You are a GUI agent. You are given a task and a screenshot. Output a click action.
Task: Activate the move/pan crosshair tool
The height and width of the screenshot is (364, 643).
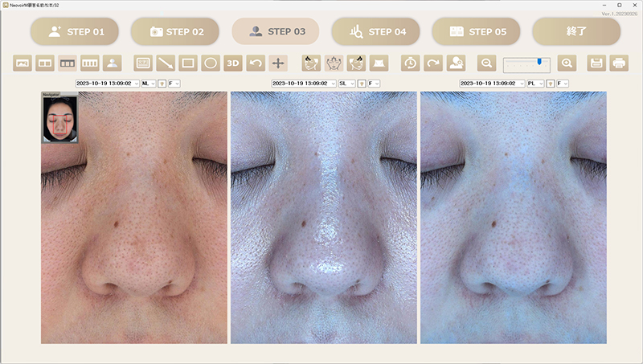[x=278, y=63]
